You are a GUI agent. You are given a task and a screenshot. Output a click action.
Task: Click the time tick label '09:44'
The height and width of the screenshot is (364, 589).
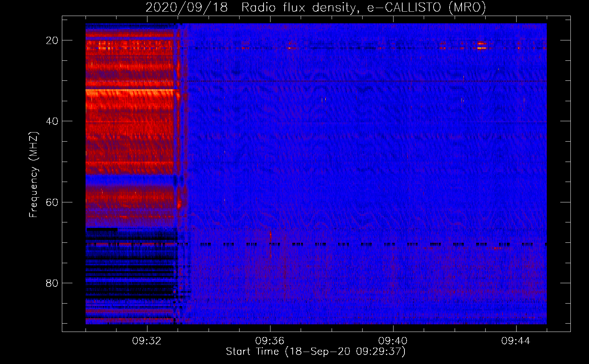(516, 341)
